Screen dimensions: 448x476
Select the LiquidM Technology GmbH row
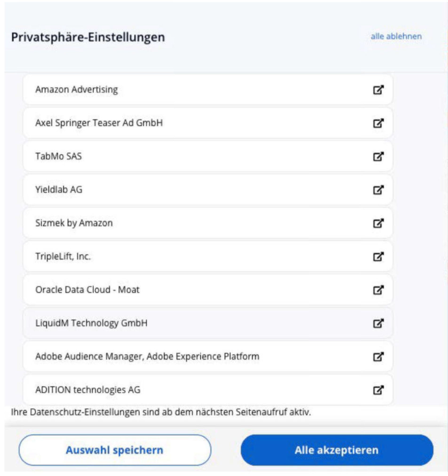tap(208, 323)
